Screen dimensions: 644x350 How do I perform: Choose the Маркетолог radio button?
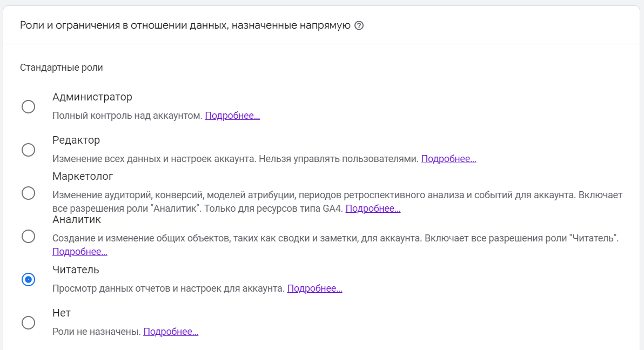pos(28,193)
